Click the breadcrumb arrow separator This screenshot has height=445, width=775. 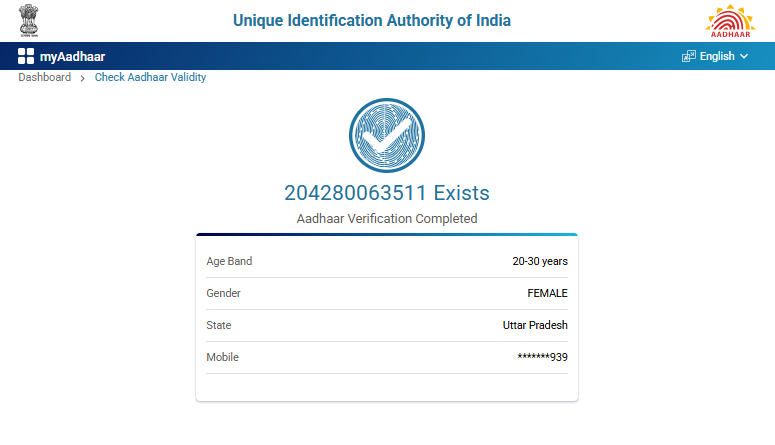coord(82,78)
